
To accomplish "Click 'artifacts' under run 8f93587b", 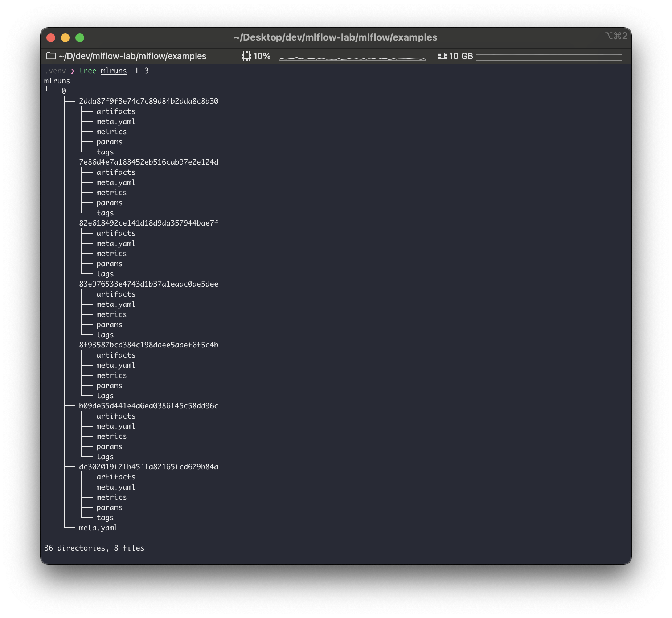I will 116,355.
